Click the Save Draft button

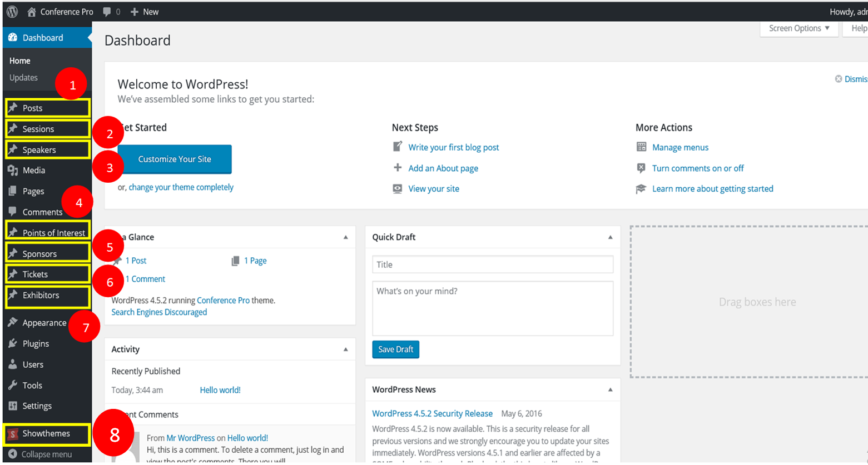pos(396,349)
